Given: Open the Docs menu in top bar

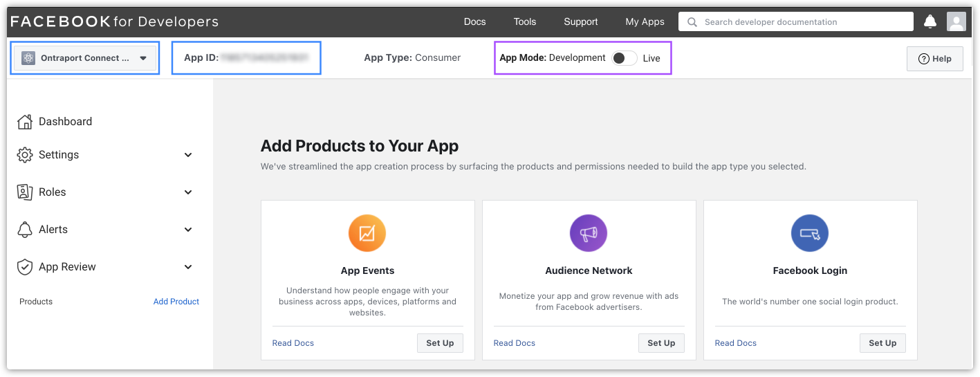Looking at the screenshot, I should tap(474, 21).
